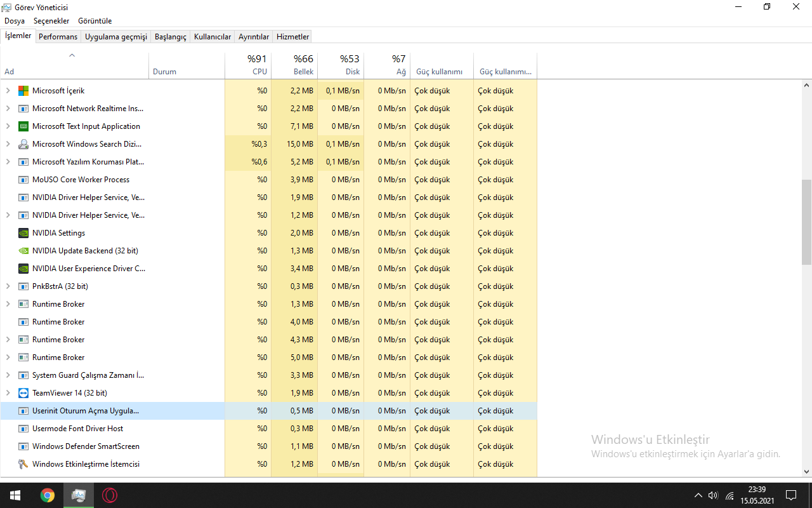Click the TeamViewer 14 process icon

pyautogui.click(x=23, y=393)
